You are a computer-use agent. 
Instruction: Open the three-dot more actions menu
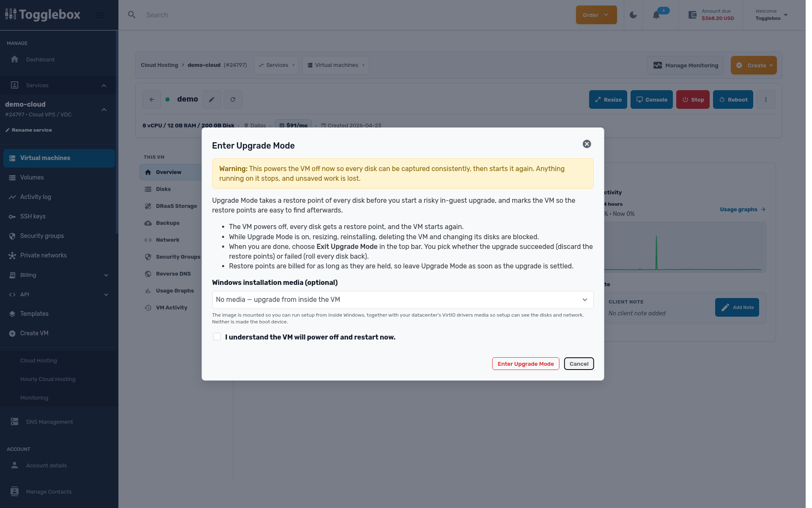[765, 99]
